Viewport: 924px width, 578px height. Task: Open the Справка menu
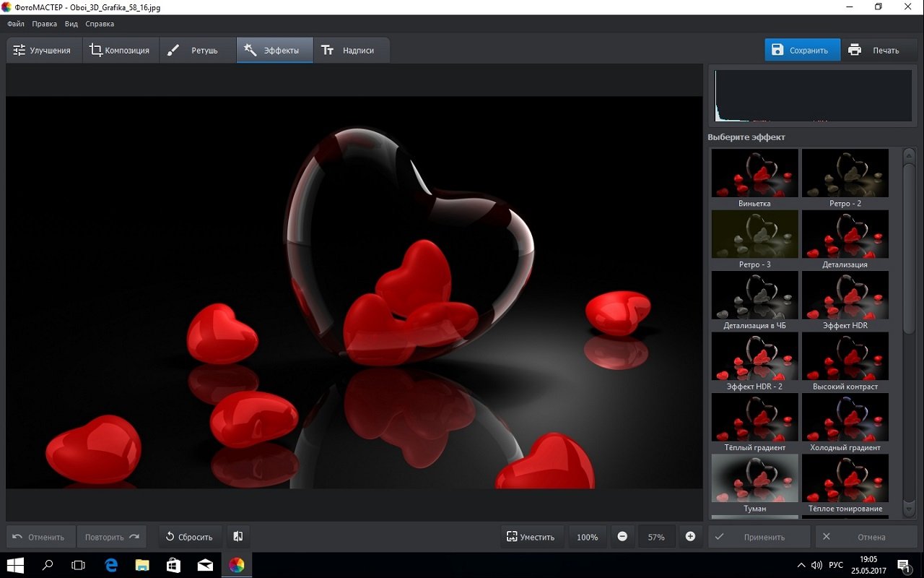(x=100, y=24)
